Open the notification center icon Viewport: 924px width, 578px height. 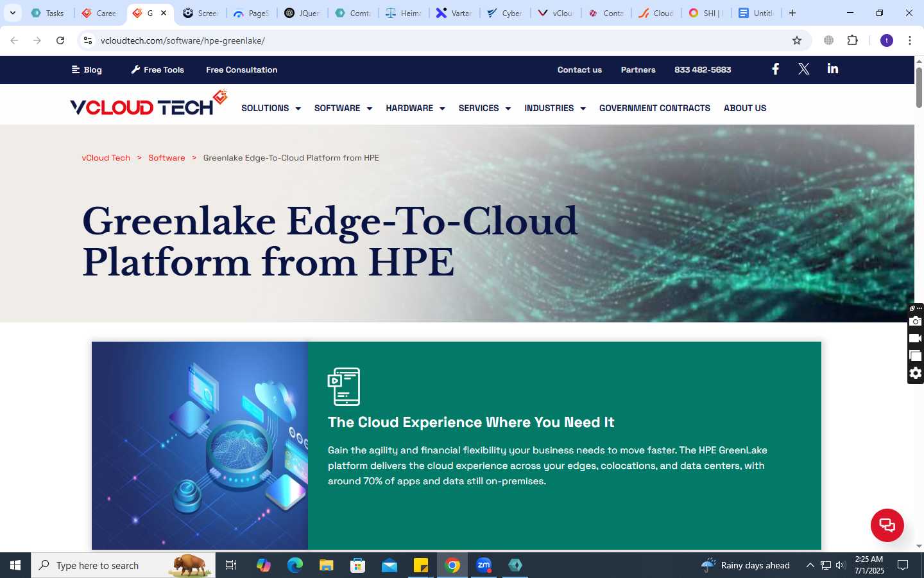[x=903, y=565]
